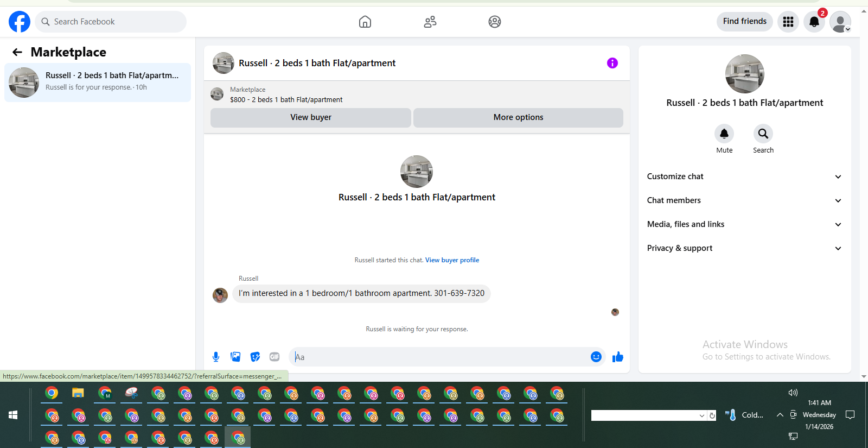Open the emoji picker smiley icon
This screenshot has width=868, height=448.
click(x=596, y=357)
